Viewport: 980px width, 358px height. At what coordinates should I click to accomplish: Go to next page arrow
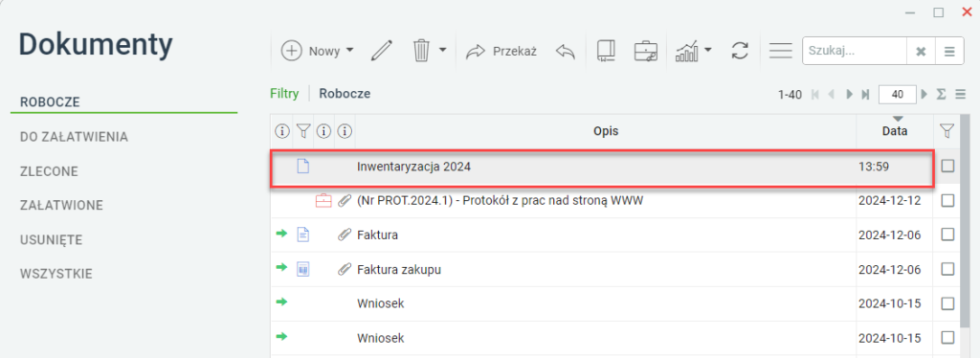pyautogui.click(x=849, y=95)
